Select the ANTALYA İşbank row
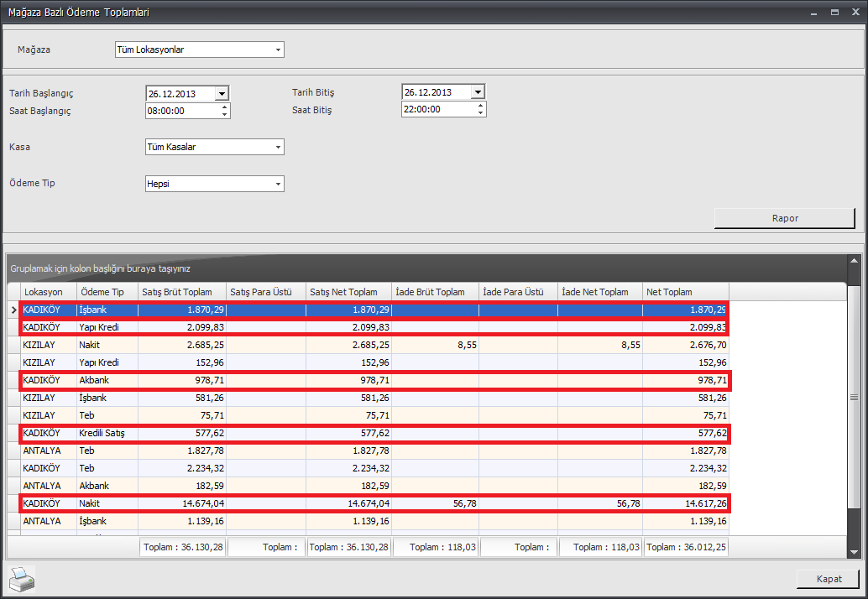This screenshot has width=868, height=599. pyautogui.click(x=374, y=521)
